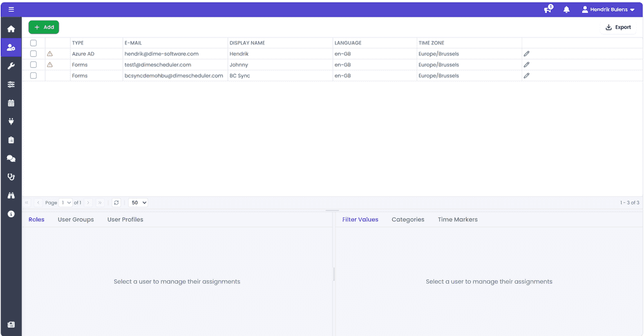The image size is (644, 336).
Task: Check the box for test1@dimescheduler.com
Action: pos(33,64)
